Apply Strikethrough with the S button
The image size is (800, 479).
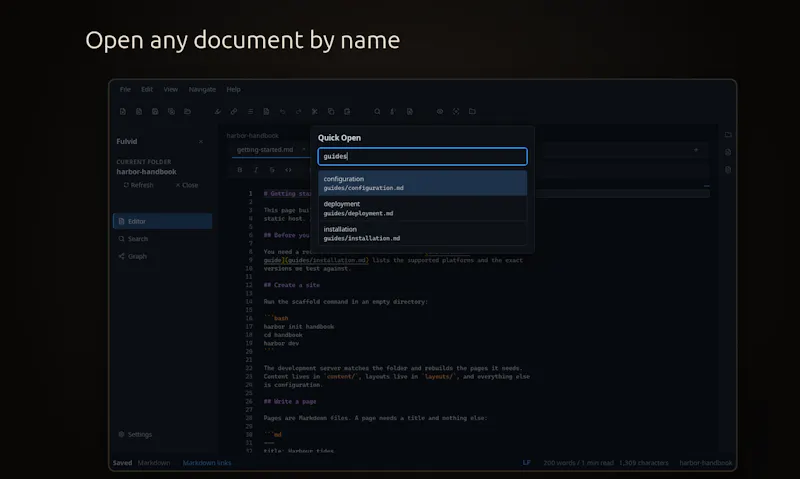coord(272,170)
